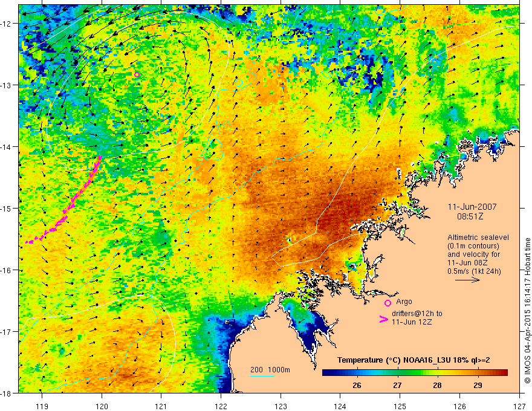Click the -14 latitude axis label

7,146
